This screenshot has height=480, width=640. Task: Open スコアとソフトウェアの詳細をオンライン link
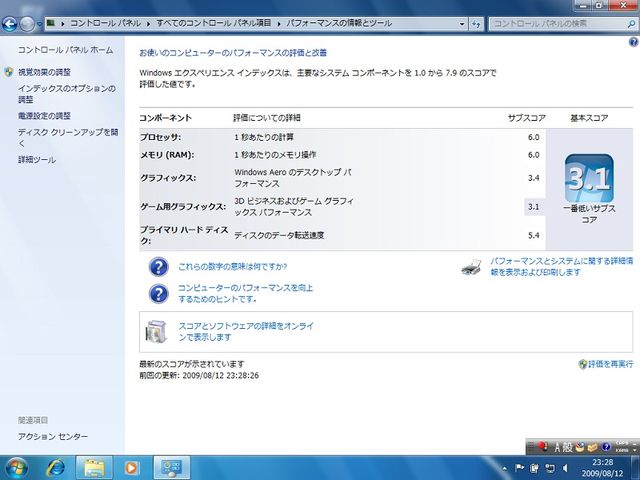[246, 331]
